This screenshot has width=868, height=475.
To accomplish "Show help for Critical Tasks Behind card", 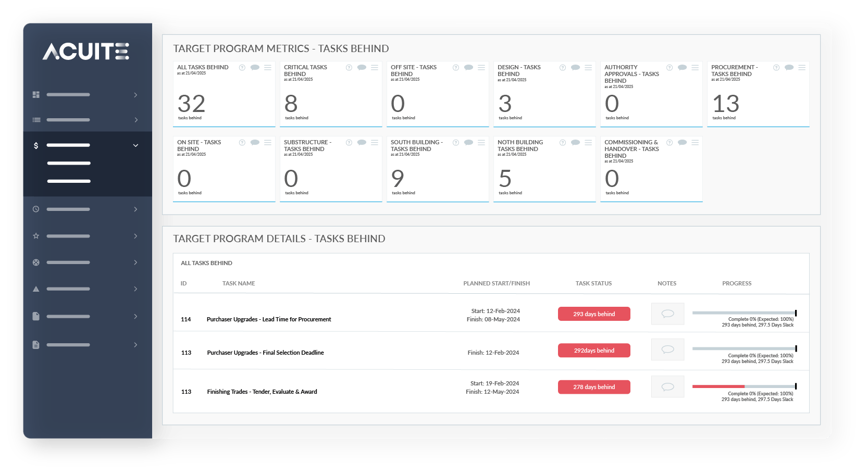I will pyautogui.click(x=349, y=68).
